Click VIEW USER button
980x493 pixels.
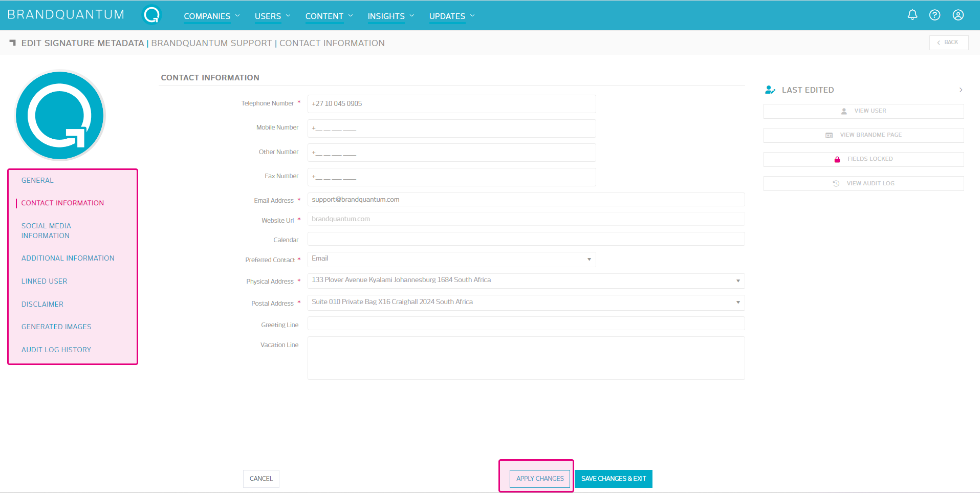pos(863,111)
